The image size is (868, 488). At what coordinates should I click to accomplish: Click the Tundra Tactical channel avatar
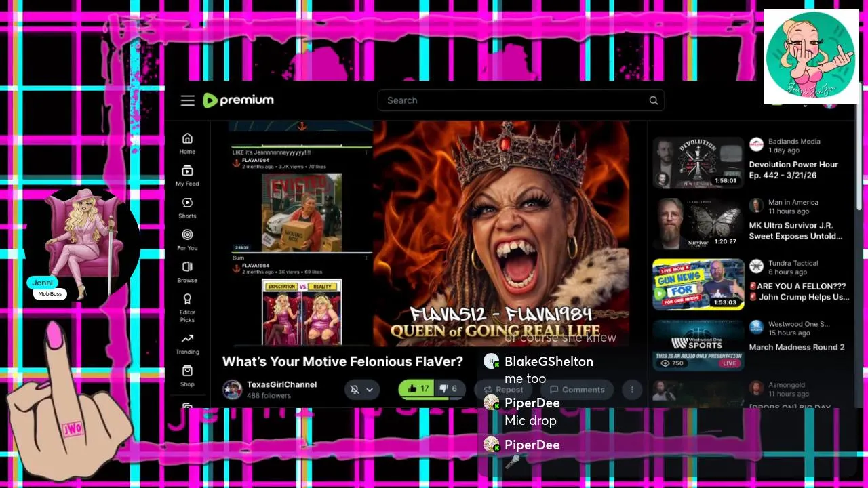[756, 266]
